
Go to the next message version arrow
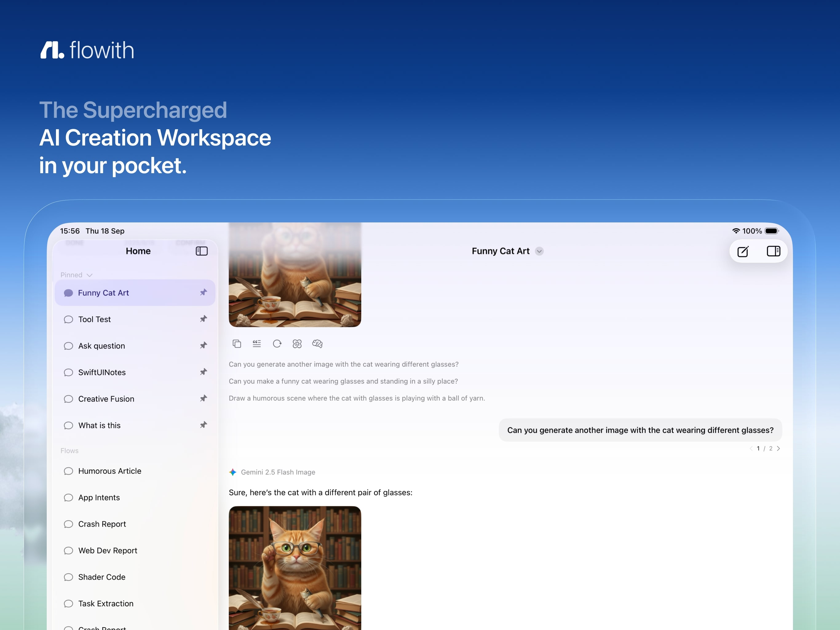pyautogui.click(x=779, y=449)
